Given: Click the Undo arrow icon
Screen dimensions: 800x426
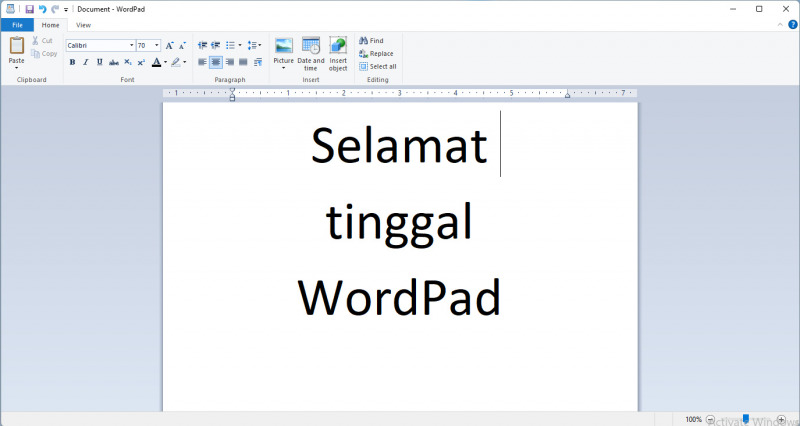Looking at the screenshot, I should pyautogui.click(x=43, y=9).
